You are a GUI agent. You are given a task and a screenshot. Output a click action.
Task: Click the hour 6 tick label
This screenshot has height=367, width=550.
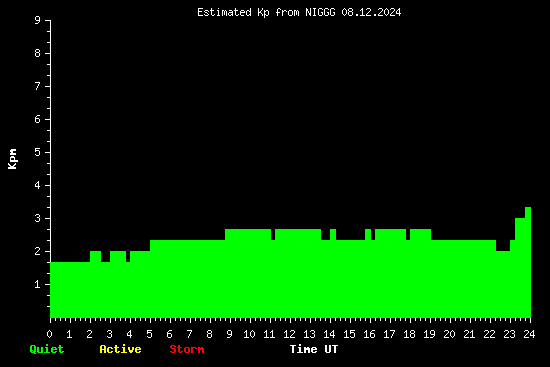169,334
